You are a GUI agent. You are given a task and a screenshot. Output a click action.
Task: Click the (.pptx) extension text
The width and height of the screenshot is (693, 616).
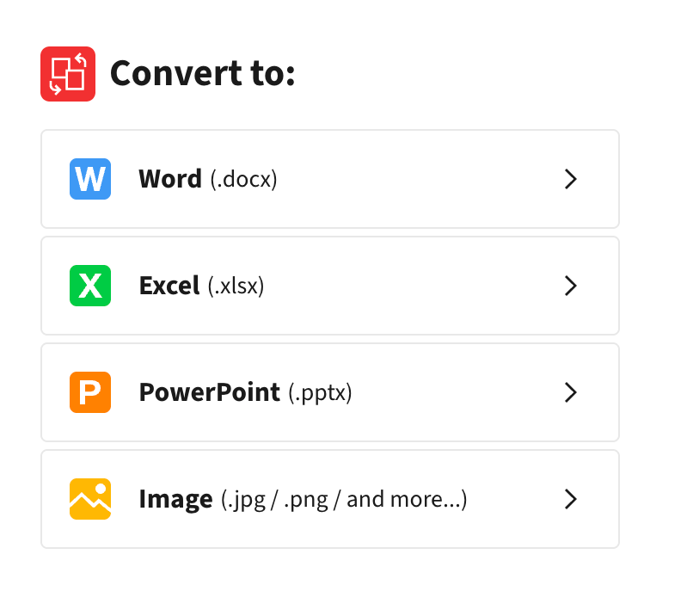click(320, 392)
